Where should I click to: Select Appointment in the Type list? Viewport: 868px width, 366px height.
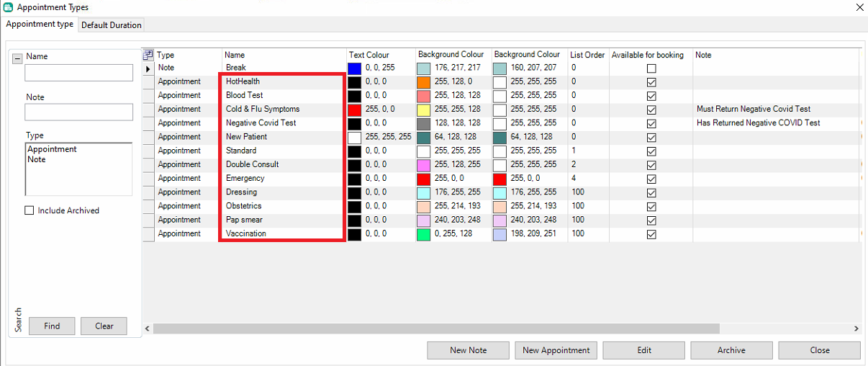(52, 150)
